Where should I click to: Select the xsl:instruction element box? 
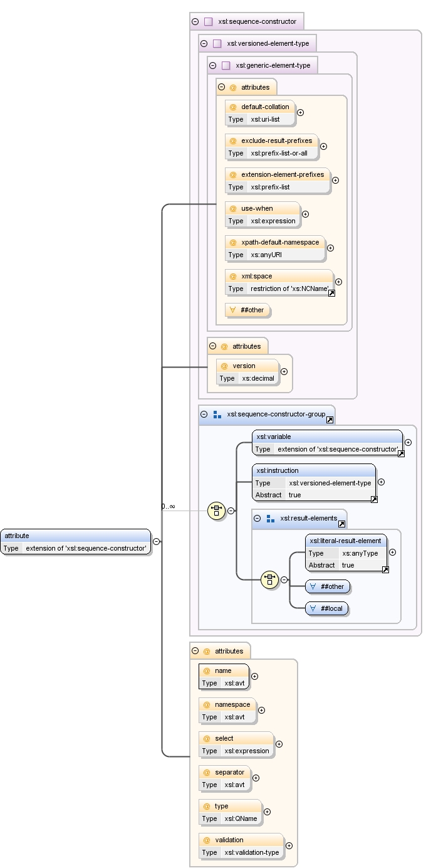click(314, 482)
